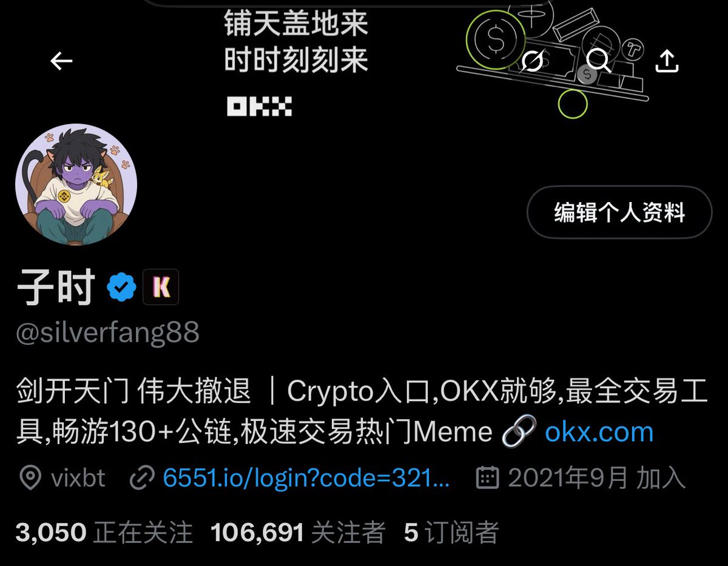This screenshot has height=566, width=728.
Task: Tap the @silverfang88 handle
Action: 107,333
